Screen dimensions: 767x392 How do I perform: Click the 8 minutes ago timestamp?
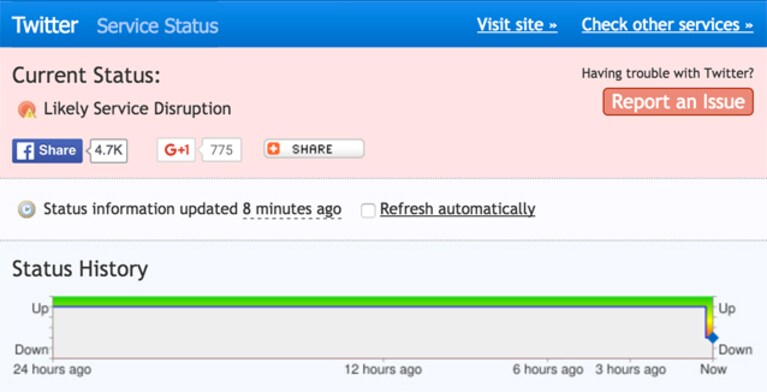click(292, 209)
